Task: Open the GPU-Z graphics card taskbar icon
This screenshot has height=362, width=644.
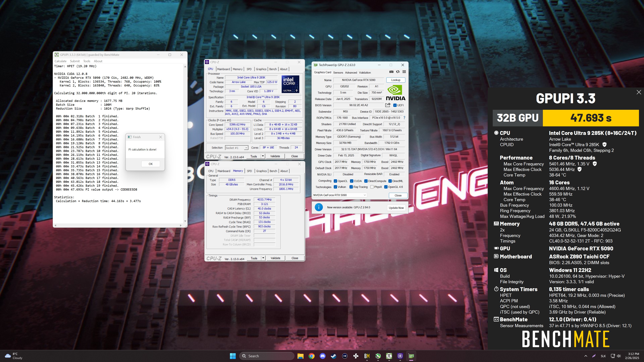Action: click(411, 356)
